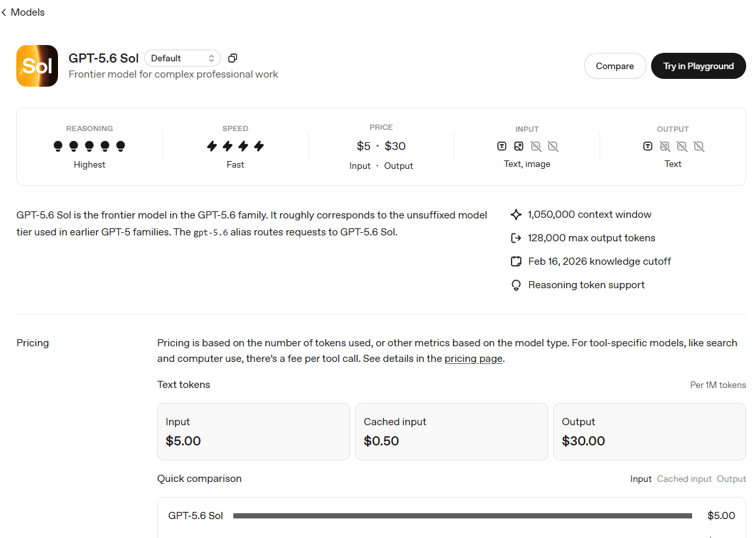Click the '$5 · $30' price summary
Viewport: 756px width, 538px height.
click(x=381, y=146)
